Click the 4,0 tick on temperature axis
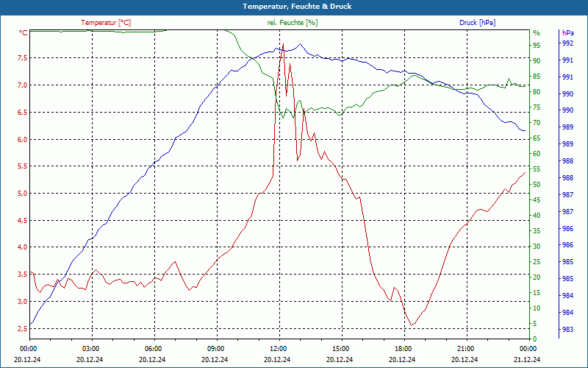Viewport: 588px width, 368px height. coord(21,247)
